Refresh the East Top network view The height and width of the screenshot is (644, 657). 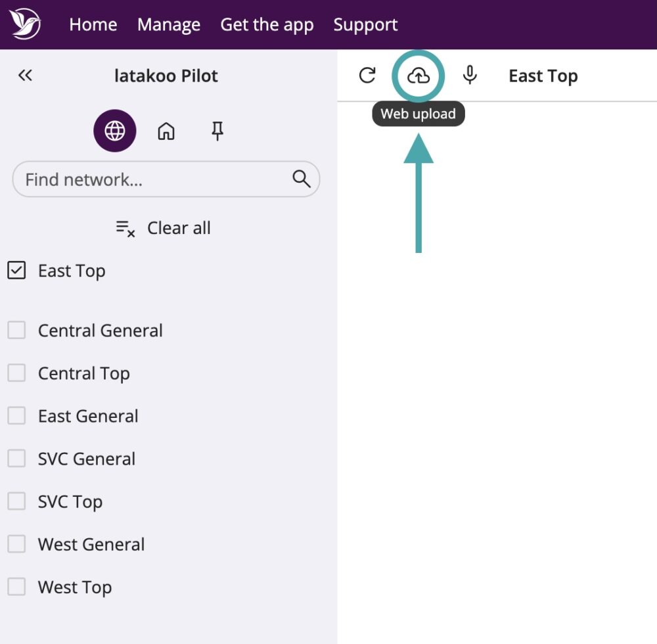point(367,76)
